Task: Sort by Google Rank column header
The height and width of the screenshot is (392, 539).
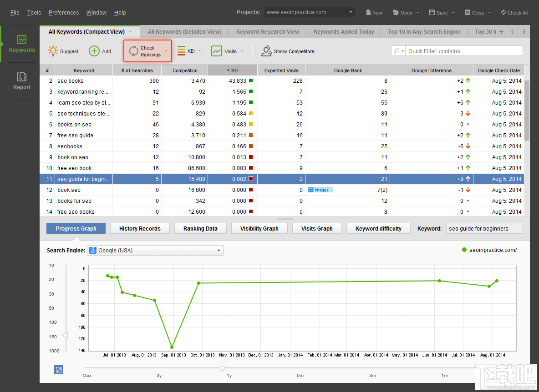Action: pyautogui.click(x=348, y=70)
